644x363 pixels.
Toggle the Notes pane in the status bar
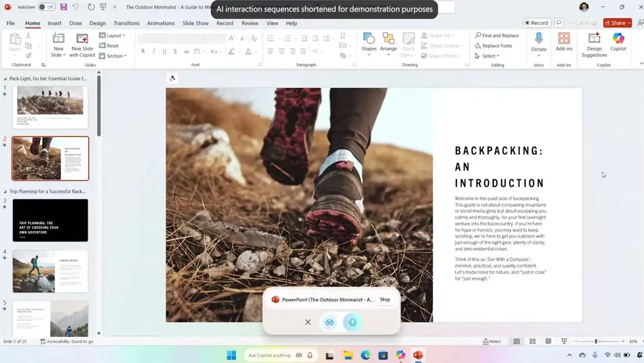coord(491,342)
